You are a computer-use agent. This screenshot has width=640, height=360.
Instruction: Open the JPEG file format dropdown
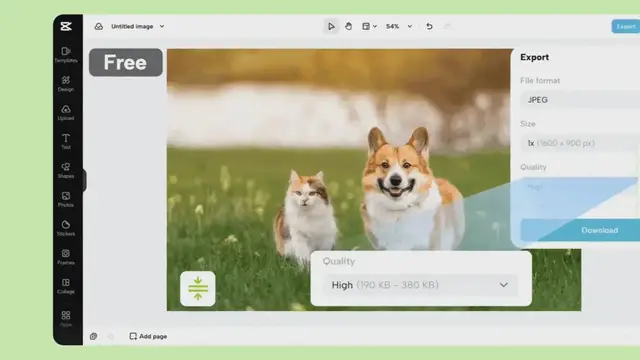pyautogui.click(x=580, y=100)
